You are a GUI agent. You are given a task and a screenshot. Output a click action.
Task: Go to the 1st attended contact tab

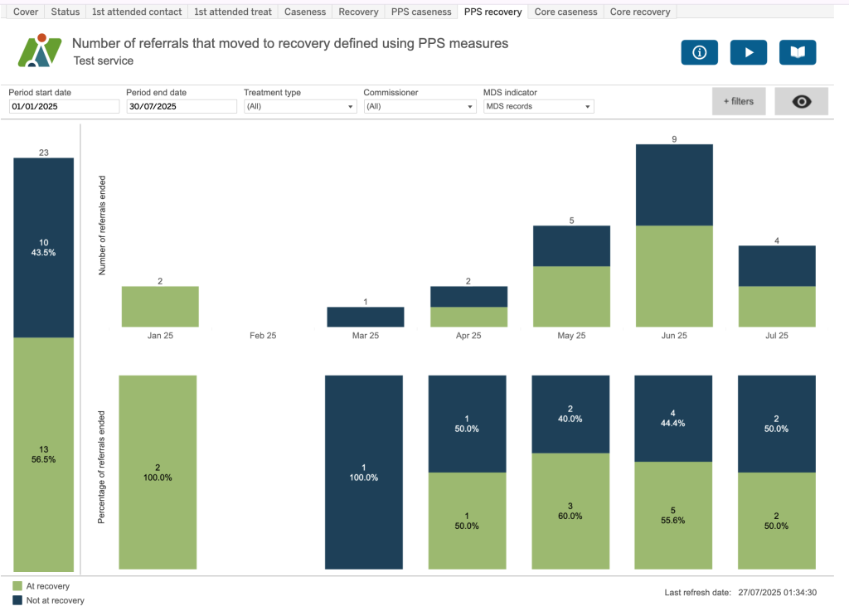[136, 12]
